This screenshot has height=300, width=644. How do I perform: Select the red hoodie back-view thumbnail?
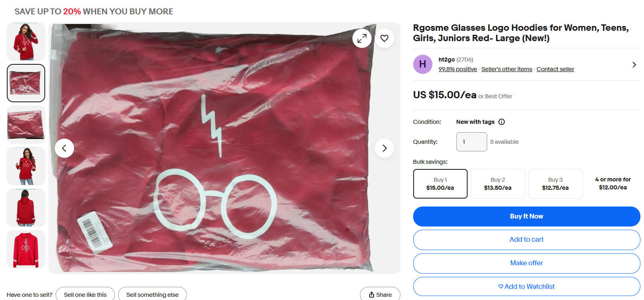click(26, 207)
